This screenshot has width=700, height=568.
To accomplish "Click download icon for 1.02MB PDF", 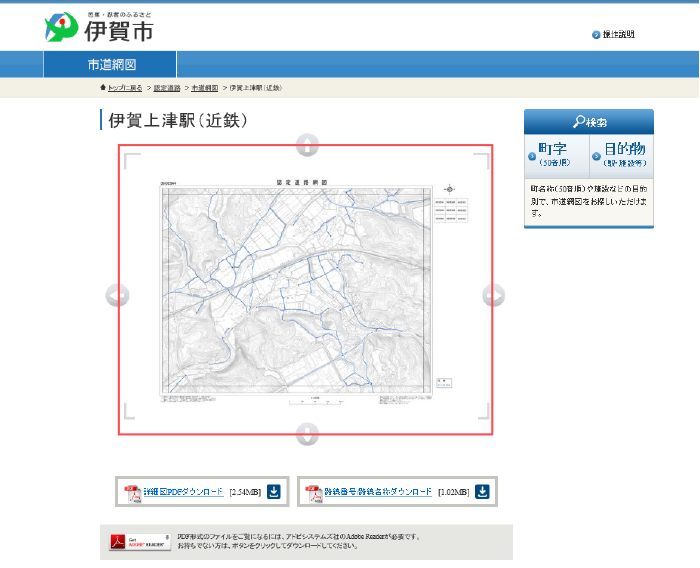I will [x=482, y=492].
